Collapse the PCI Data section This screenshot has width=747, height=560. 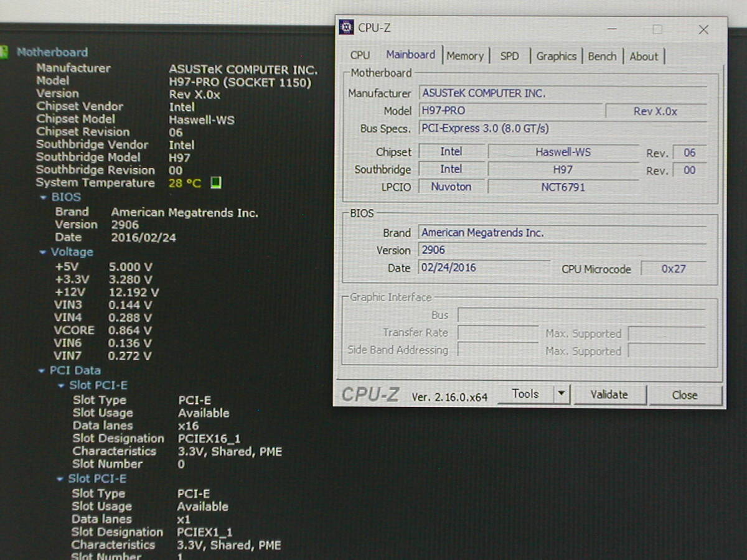(42, 371)
